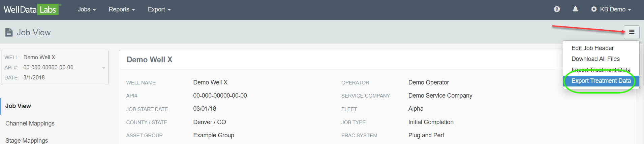Viewport: 644px width, 144px height.
Task: Click the API number 00-000-00000-00-00 in well selector
Action: pos(49,67)
